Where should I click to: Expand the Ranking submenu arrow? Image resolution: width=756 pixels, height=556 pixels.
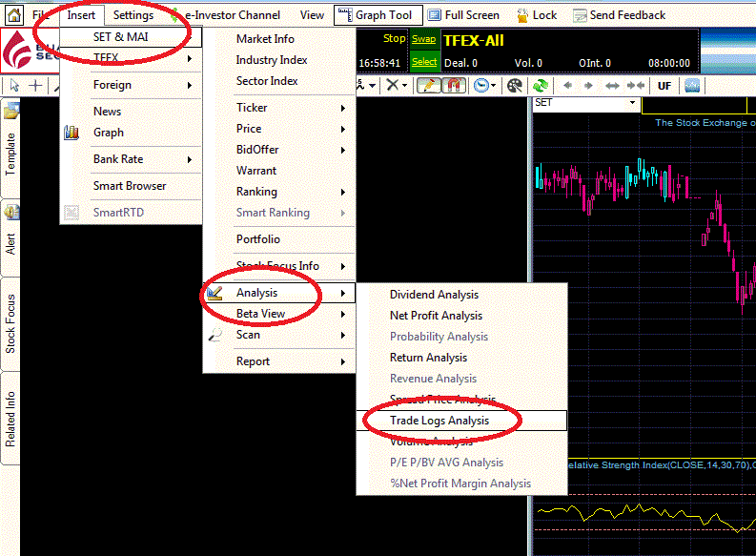[343, 192]
